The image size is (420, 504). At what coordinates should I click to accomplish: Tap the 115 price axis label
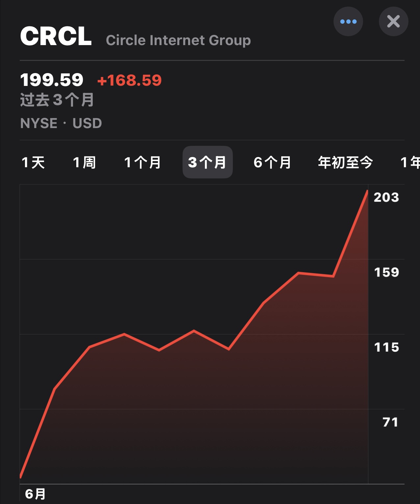pyautogui.click(x=386, y=347)
